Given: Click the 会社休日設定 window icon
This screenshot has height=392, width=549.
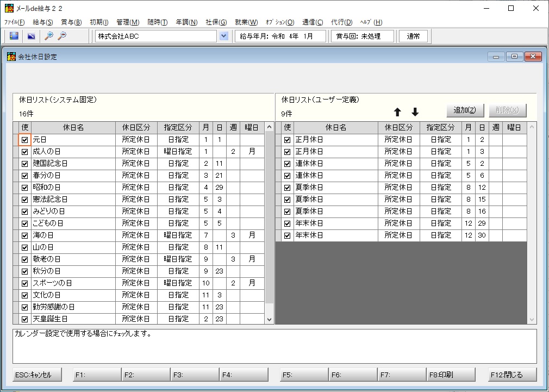Looking at the screenshot, I should pyautogui.click(x=11, y=57).
